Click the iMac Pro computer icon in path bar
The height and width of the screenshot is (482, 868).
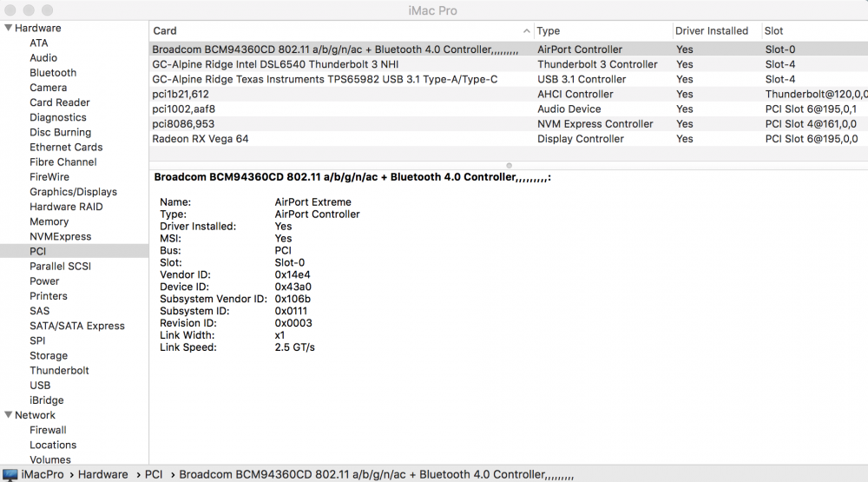(x=10, y=475)
